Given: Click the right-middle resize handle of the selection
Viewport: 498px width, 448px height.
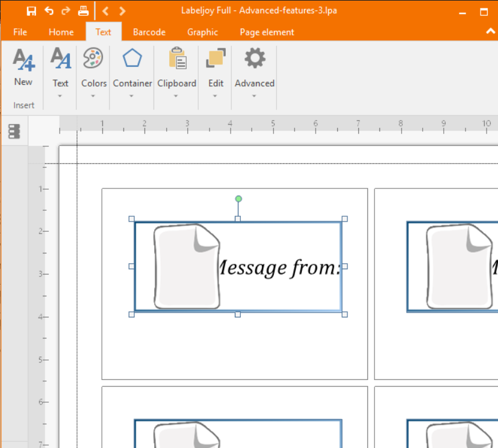Looking at the screenshot, I should click(344, 266).
